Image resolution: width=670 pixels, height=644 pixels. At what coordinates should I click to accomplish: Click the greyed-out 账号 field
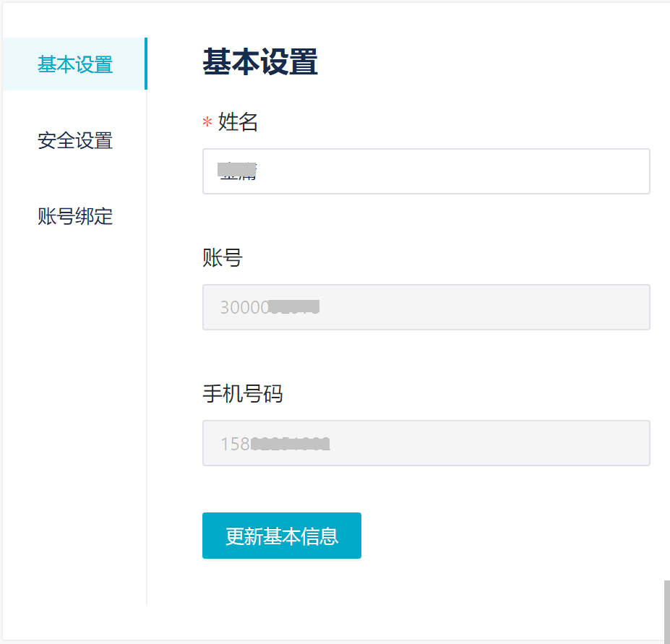(426, 307)
